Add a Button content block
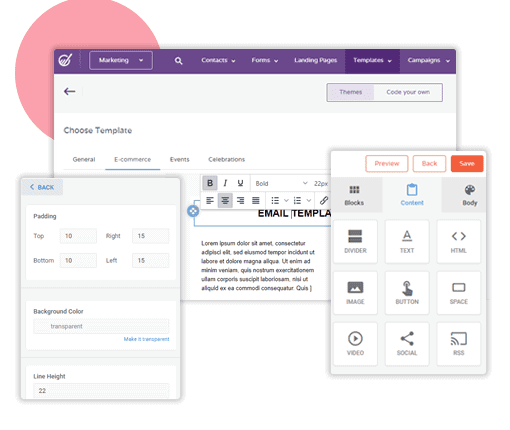The width and height of the screenshot is (510, 430). pyautogui.click(x=407, y=293)
